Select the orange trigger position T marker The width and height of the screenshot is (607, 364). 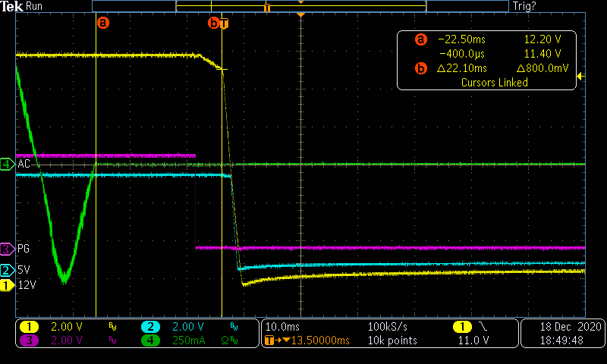(223, 23)
